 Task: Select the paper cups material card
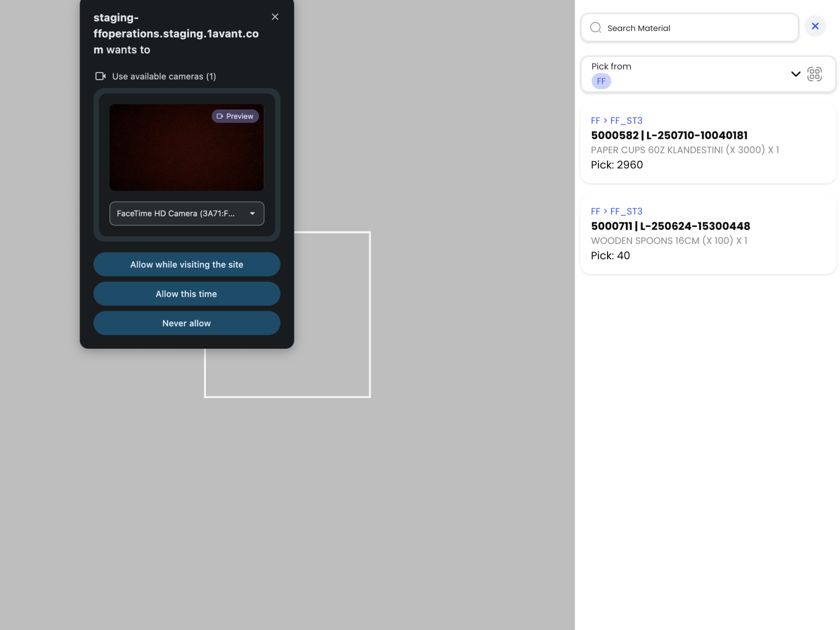[707, 144]
